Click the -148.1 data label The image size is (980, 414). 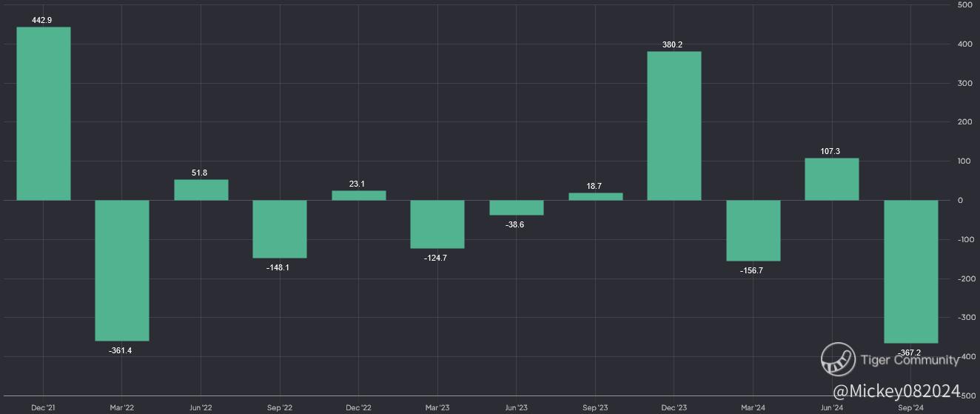(278, 267)
